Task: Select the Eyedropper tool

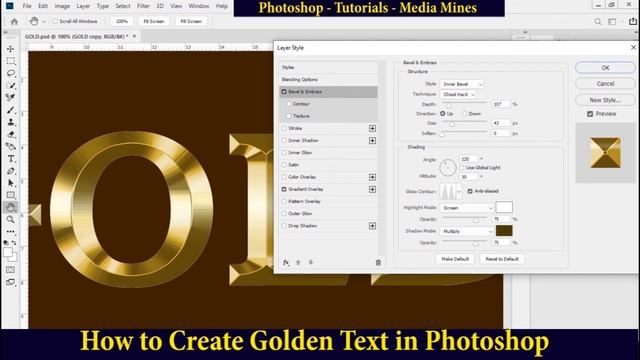Action: tap(11, 98)
